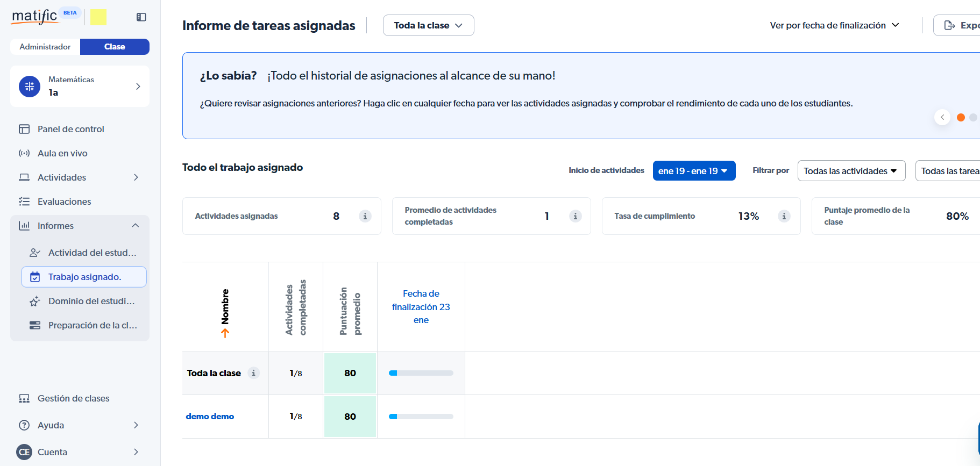This screenshot has height=466, width=980.
Task: Click Fecha de finalización 23 ene header
Action: 421,307
